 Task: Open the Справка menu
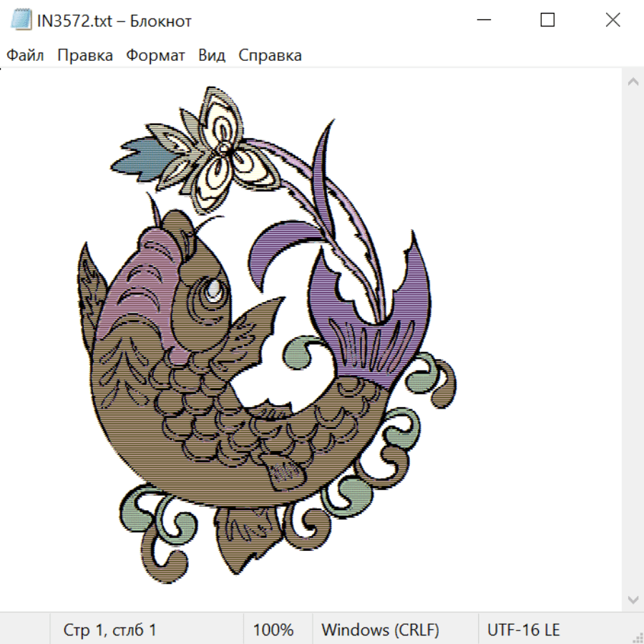(x=270, y=55)
